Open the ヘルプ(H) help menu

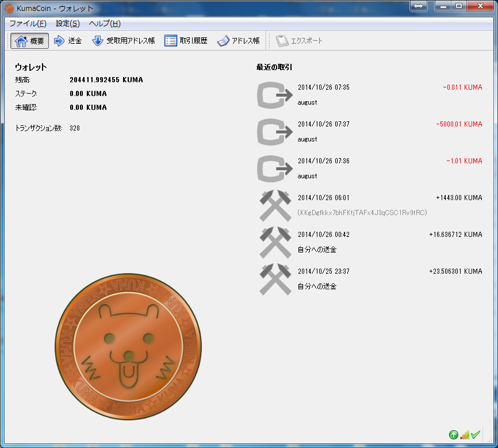point(105,24)
